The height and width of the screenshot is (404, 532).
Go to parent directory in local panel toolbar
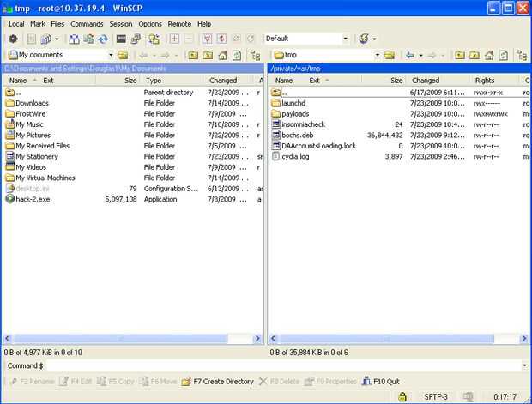point(193,55)
